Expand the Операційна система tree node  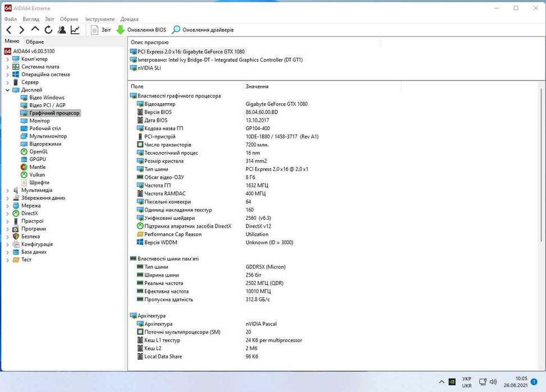click(7, 75)
